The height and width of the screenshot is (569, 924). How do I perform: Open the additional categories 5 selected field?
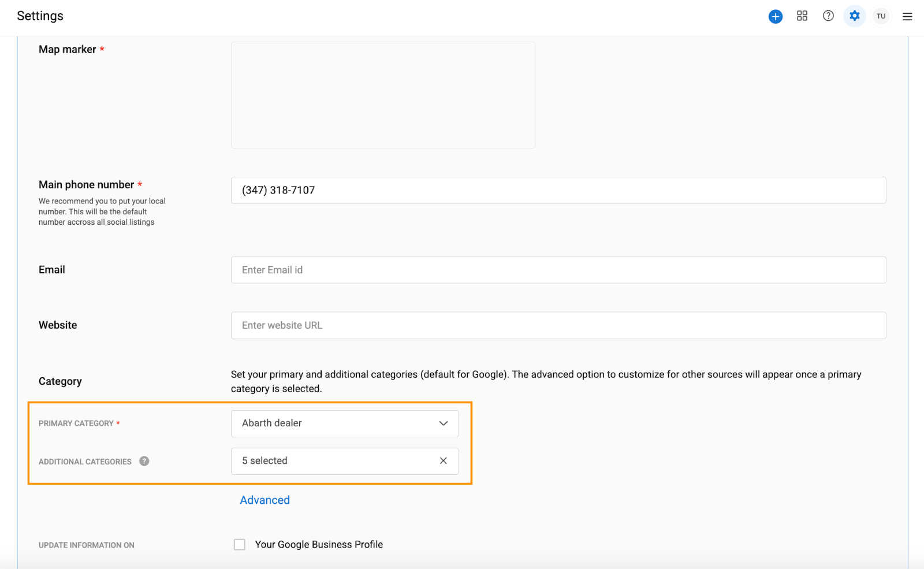coord(345,461)
